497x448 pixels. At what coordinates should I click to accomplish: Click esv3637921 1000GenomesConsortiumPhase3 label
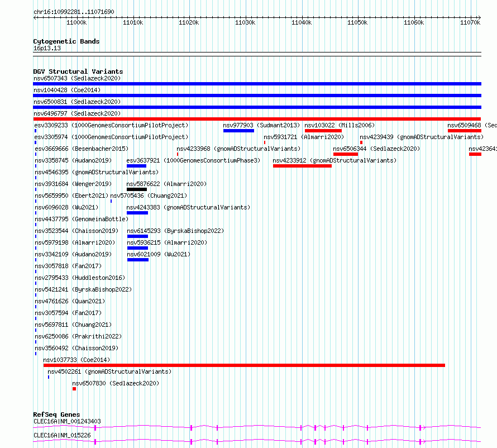click(193, 160)
